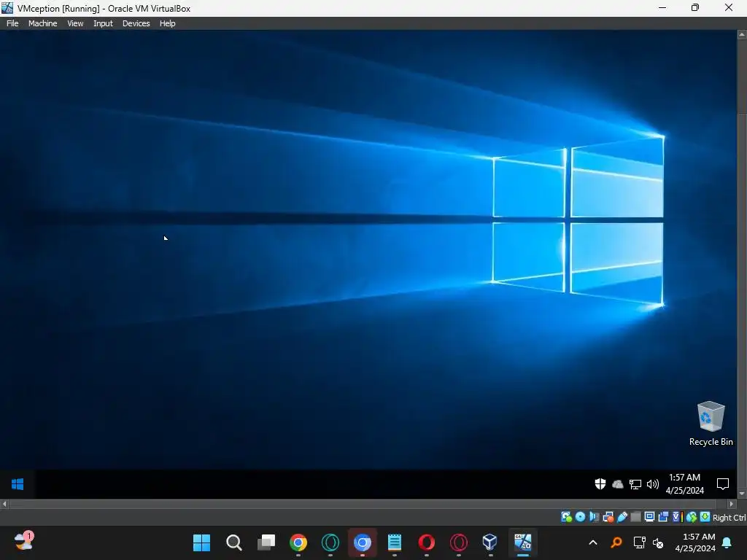Switch to Notepad on host taskbar
This screenshot has width=747, height=560.
coord(395,542)
